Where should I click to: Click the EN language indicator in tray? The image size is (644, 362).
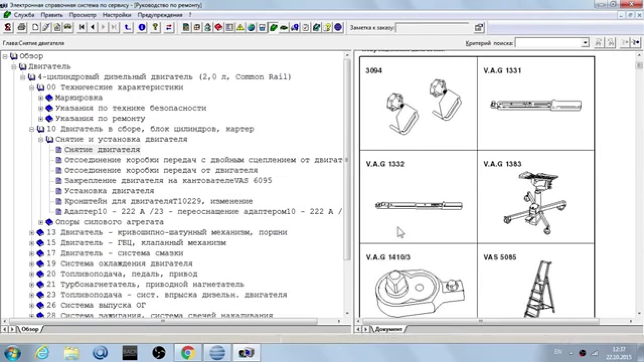click(x=558, y=352)
